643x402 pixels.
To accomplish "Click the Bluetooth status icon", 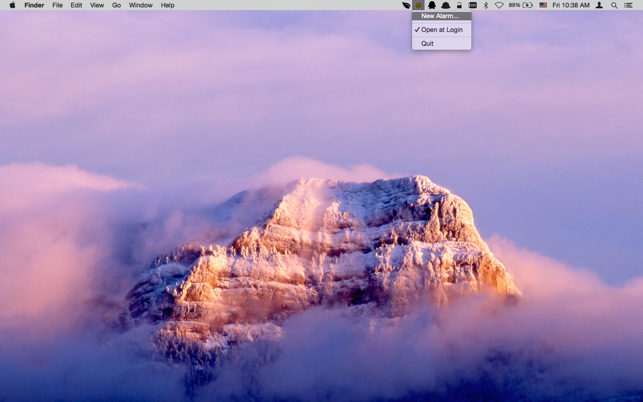I will click(x=486, y=5).
